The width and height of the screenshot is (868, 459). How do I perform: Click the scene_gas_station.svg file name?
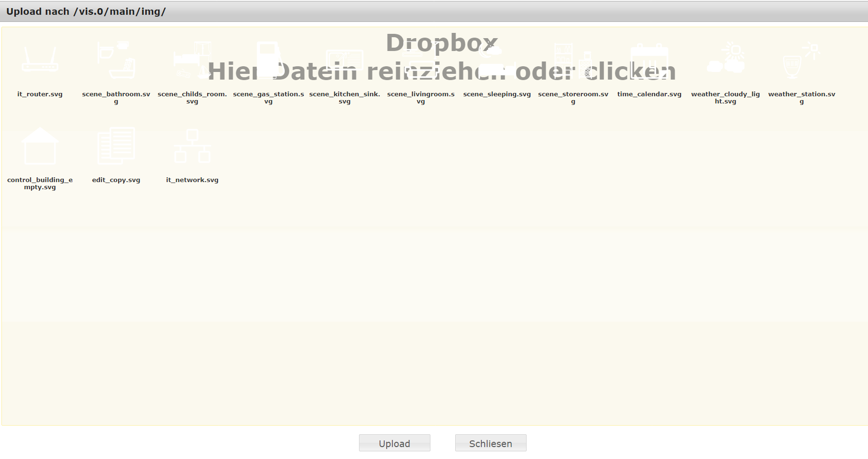269,98
